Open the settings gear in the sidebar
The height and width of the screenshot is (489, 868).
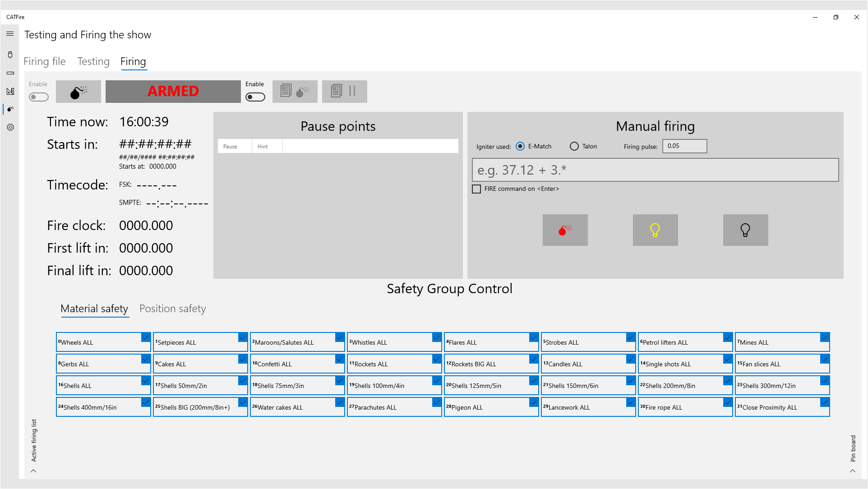pos(10,127)
